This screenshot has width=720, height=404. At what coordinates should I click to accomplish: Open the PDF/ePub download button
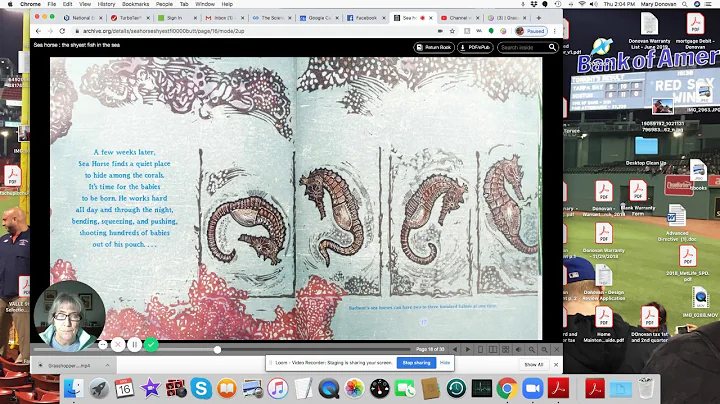point(475,47)
